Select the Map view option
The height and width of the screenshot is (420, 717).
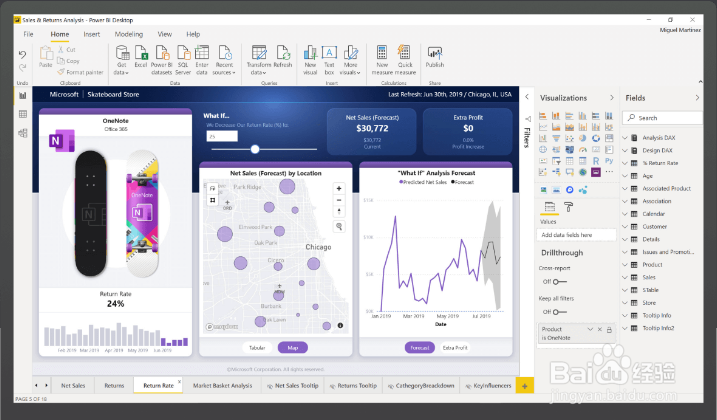pos(293,348)
